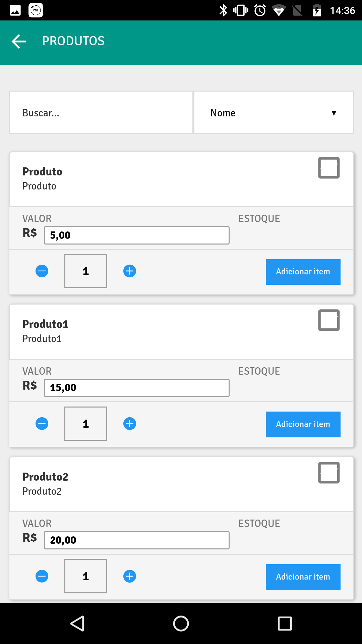This screenshot has width=362, height=644.
Task: Tap the Android home circle button
Action: coord(181,624)
